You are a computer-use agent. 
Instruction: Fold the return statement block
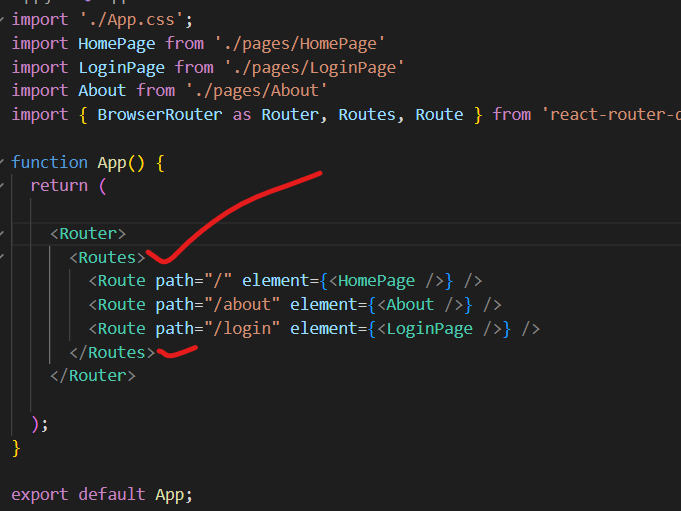(4, 187)
